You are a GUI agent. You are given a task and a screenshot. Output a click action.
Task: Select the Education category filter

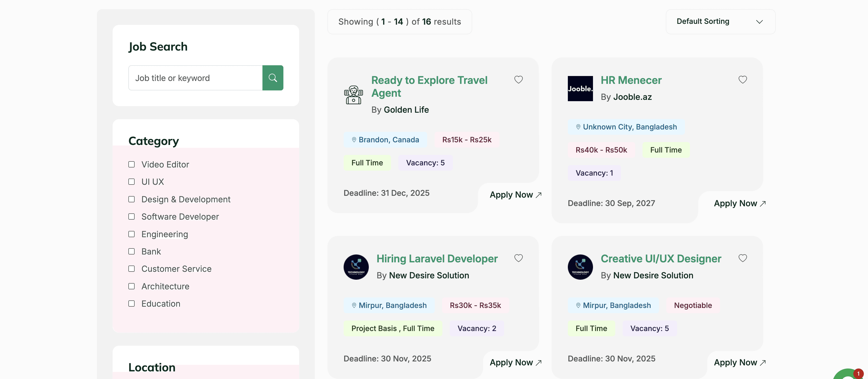(x=131, y=304)
